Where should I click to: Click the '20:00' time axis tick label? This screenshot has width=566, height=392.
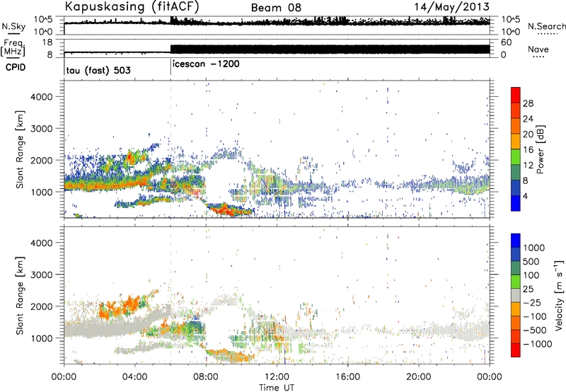(x=418, y=377)
